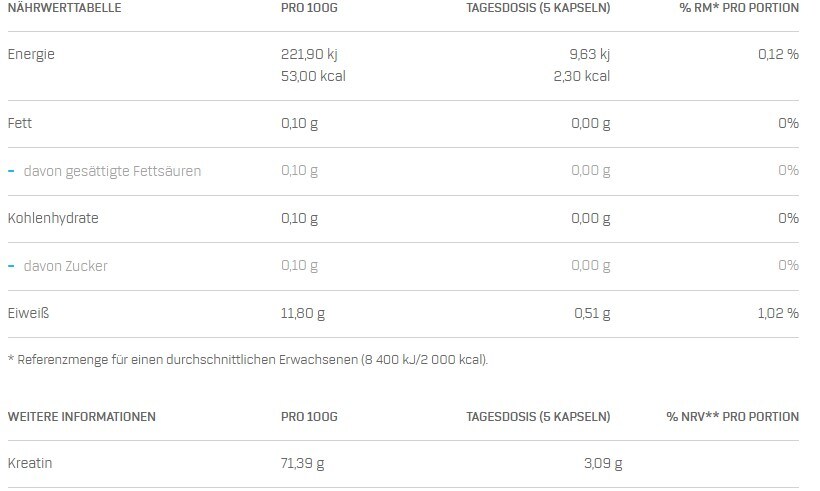Click the davon Zucker sub-row
Viewport: 820px width, 491px height.
(403, 266)
